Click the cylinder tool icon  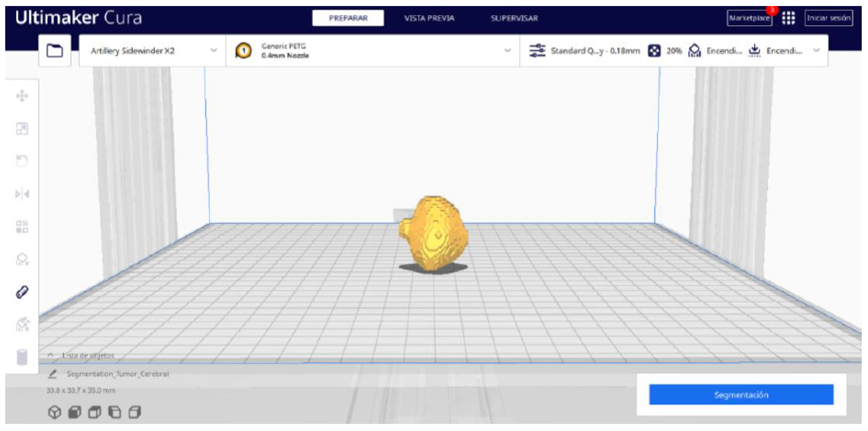pyautogui.click(x=22, y=357)
